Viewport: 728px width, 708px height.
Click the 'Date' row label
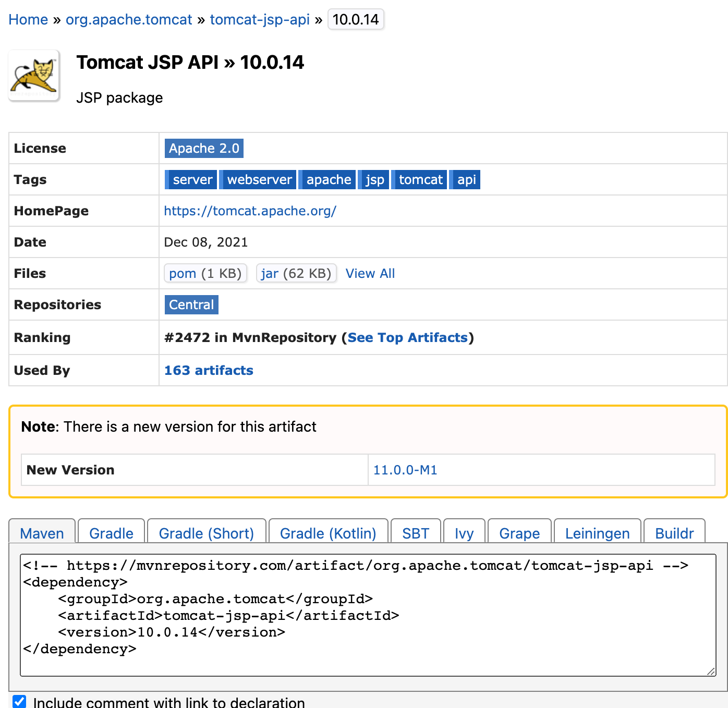click(30, 242)
